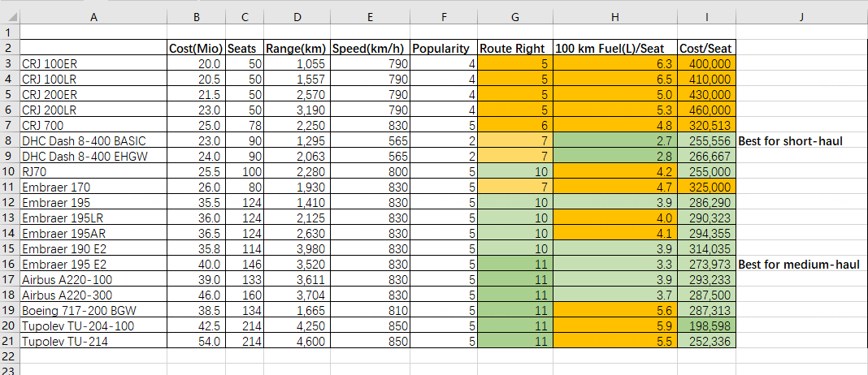Click the Best for medium-haul note
Viewport: 868px width, 375px height.
point(799,265)
